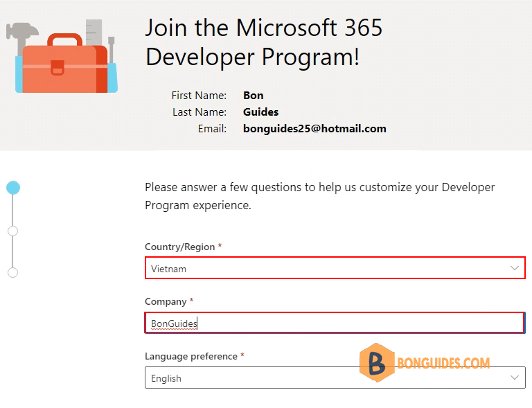This screenshot has height=408, width=532.
Task: Click the screwdriver icon in toolbox pocket
Action: tap(112, 50)
